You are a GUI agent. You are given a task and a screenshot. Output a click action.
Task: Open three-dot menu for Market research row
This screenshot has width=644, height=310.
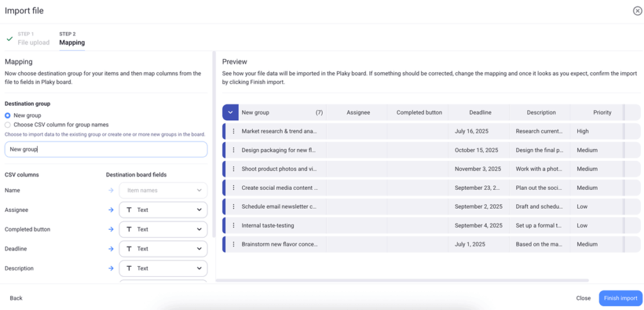pos(233,131)
